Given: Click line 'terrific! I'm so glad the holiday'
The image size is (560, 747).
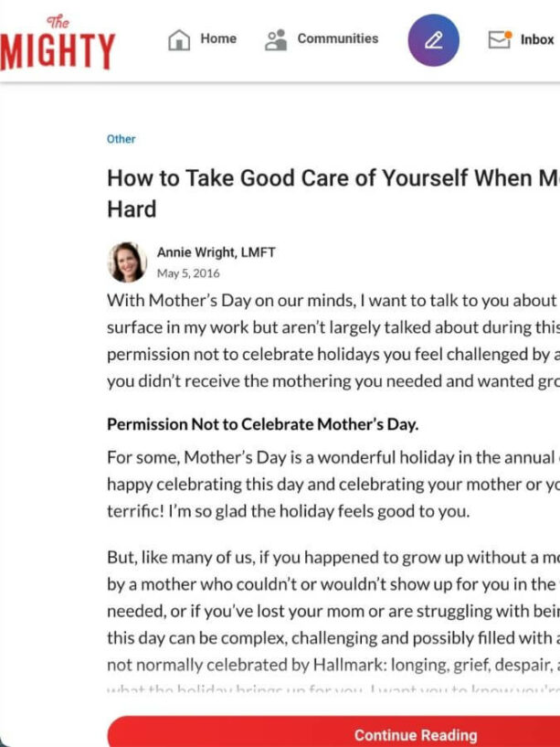Looking at the screenshot, I should click(288, 511).
